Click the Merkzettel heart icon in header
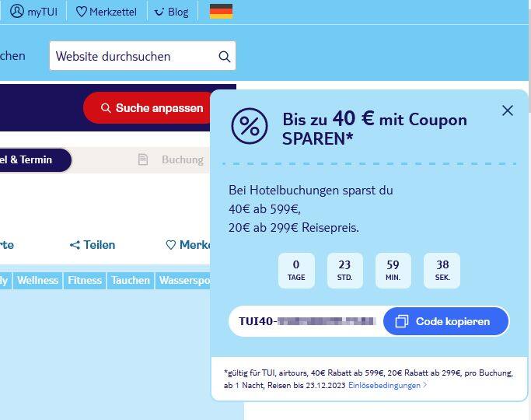Viewport: 531px width, 420px height. tap(82, 12)
